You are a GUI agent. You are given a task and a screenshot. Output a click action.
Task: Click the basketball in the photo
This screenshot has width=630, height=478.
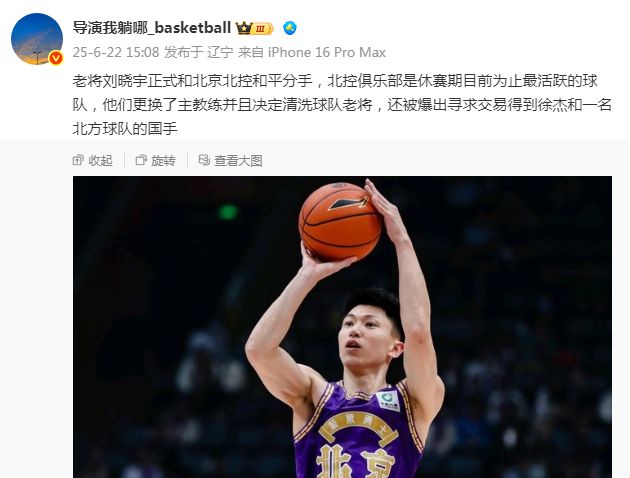click(x=340, y=222)
